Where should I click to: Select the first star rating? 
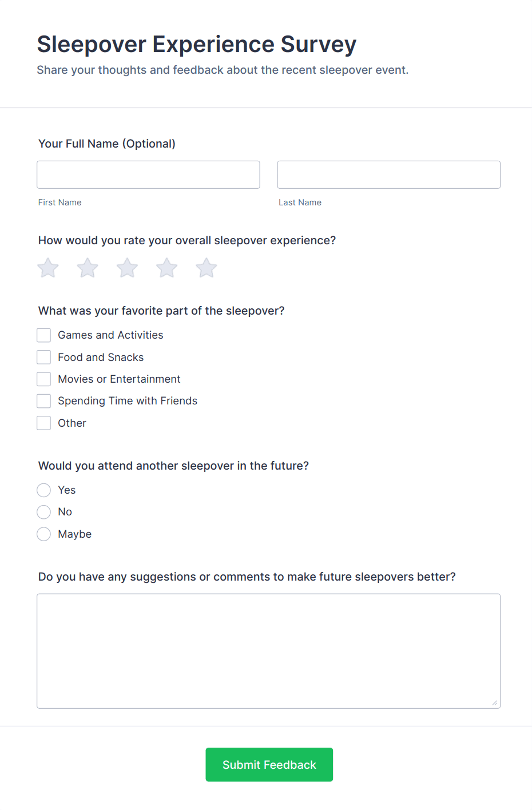47,267
